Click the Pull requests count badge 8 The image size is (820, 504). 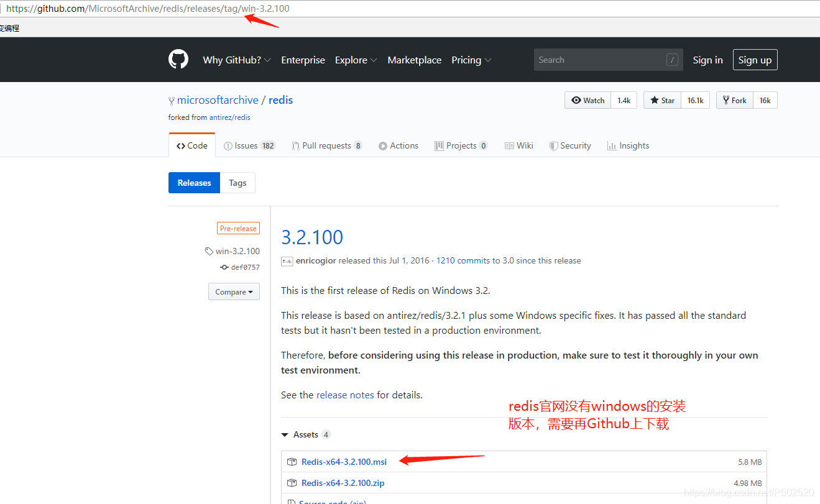pos(358,145)
